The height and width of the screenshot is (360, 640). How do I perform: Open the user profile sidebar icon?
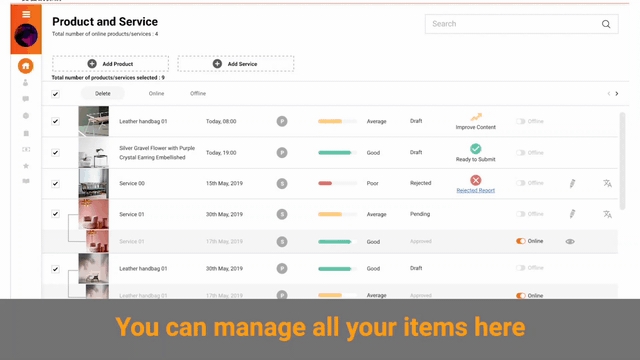tap(25, 82)
